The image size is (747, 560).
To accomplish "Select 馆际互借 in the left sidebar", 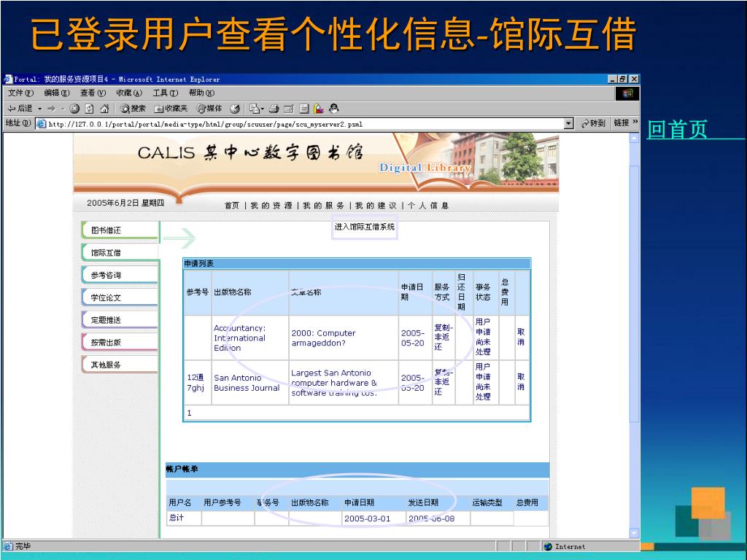I will tap(107, 253).
